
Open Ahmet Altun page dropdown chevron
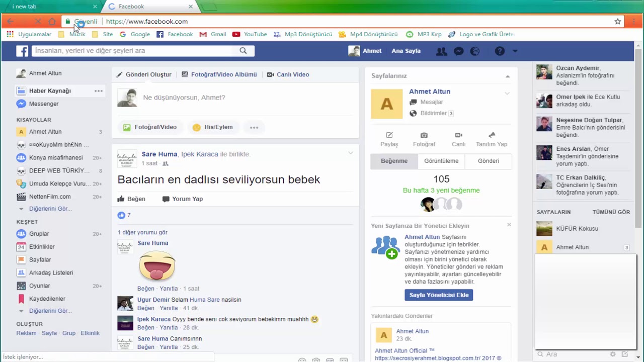click(507, 93)
